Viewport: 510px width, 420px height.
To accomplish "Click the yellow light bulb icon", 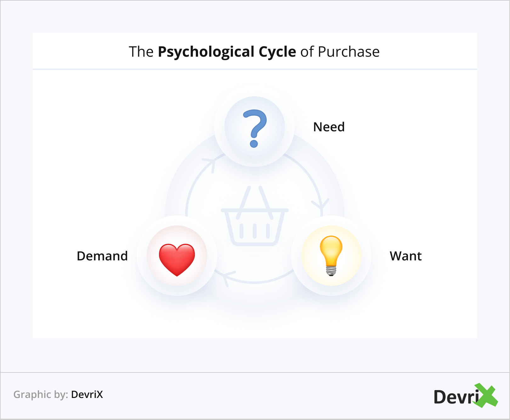I will point(331,256).
